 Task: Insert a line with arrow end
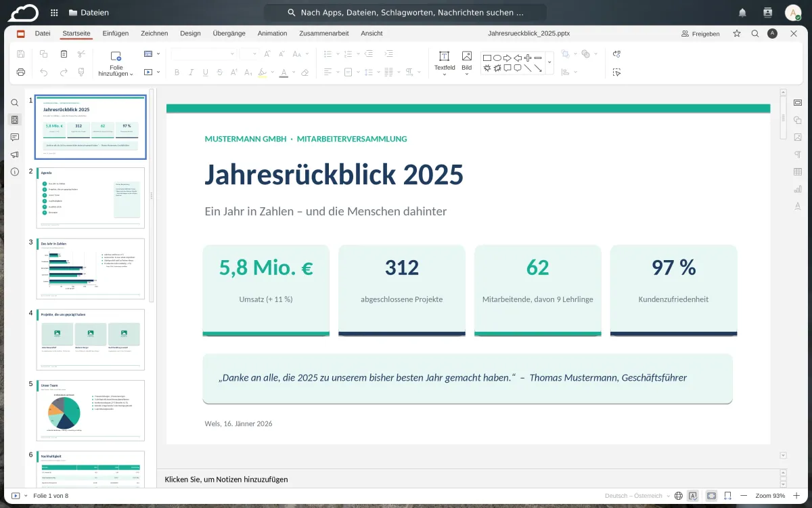tap(538, 68)
